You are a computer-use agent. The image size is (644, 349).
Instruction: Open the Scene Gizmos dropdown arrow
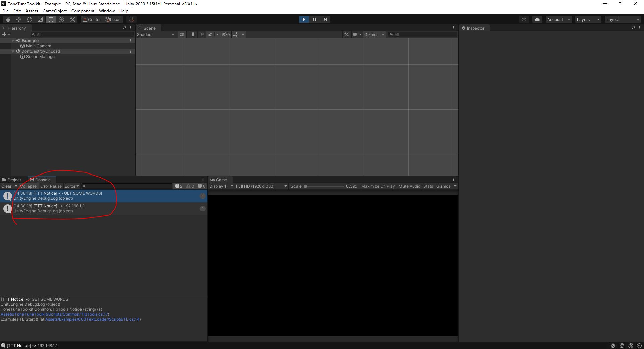[x=383, y=34]
